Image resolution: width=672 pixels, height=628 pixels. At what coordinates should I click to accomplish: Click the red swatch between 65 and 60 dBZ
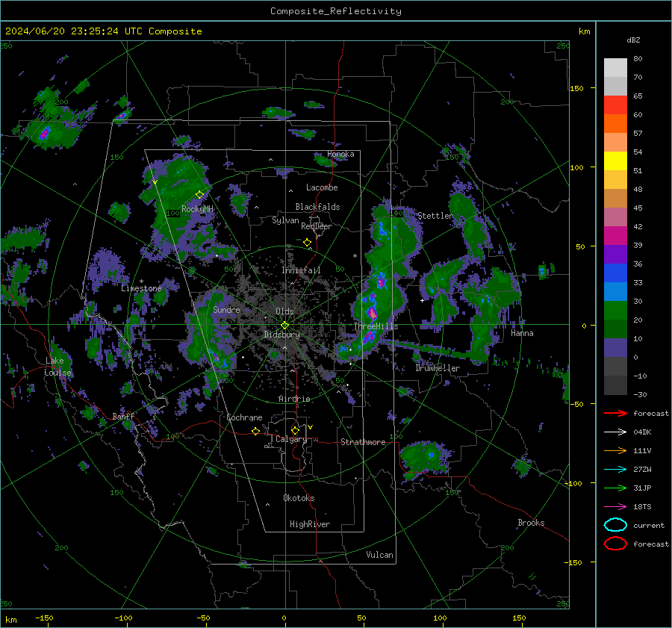click(615, 105)
